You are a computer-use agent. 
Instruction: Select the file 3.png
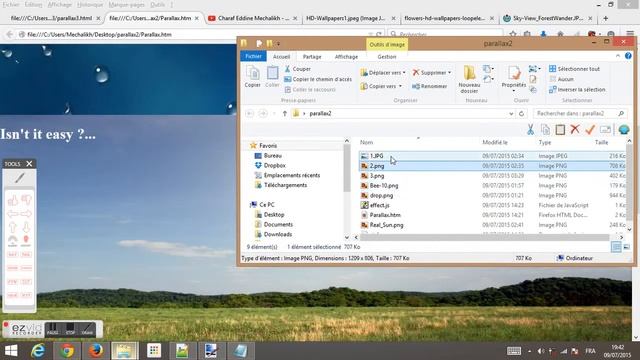(x=492, y=176)
